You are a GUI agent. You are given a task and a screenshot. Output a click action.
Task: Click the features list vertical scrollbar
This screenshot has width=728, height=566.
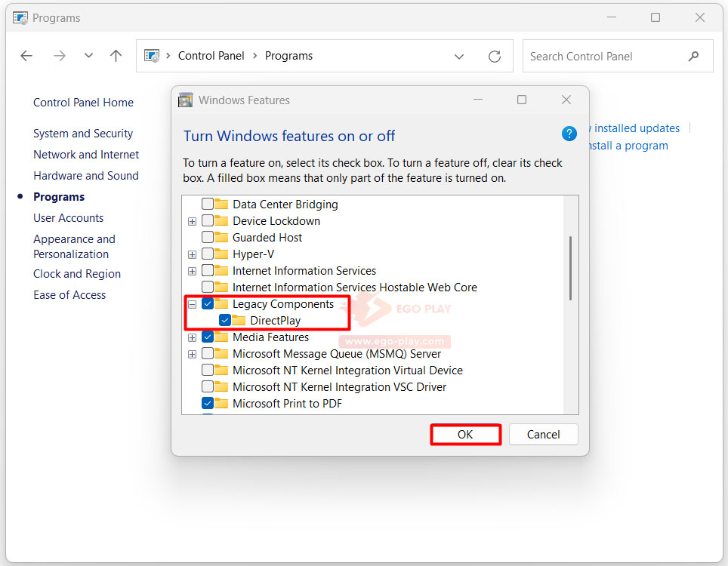click(570, 268)
